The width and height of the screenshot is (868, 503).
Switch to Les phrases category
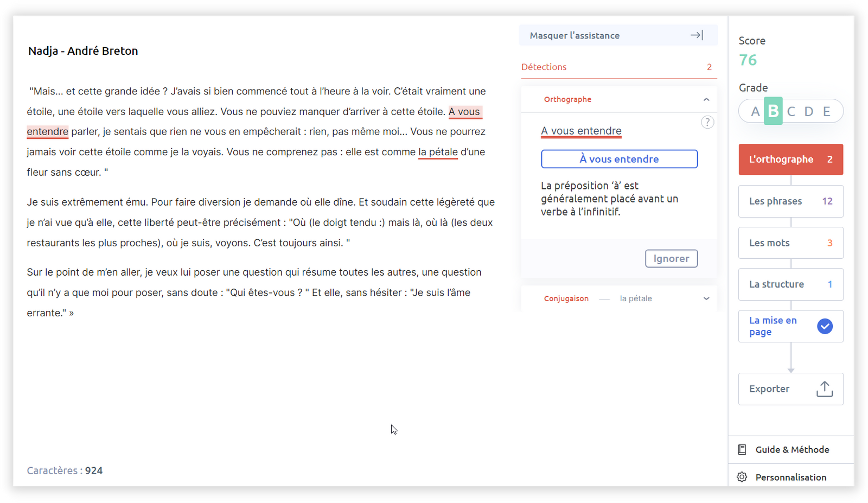790,201
